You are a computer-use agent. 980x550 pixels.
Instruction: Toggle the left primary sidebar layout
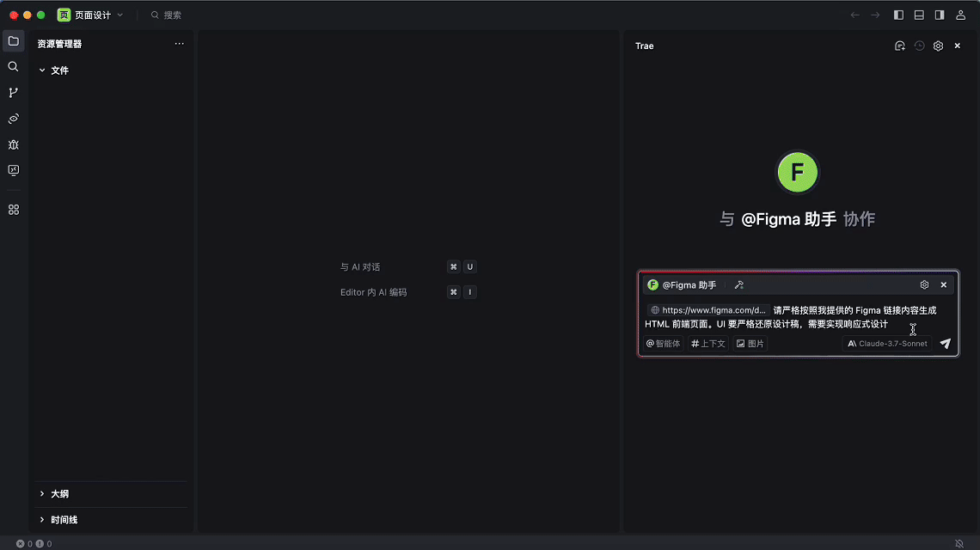tap(899, 15)
